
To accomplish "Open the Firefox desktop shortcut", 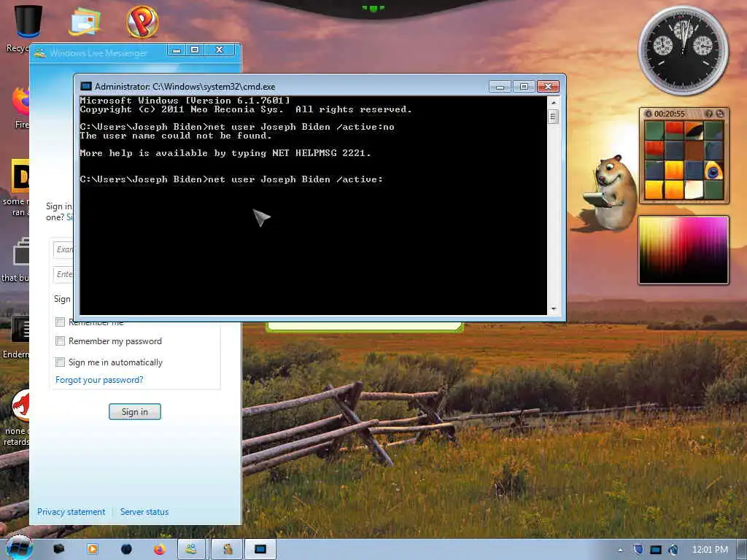I will point(21,102).
